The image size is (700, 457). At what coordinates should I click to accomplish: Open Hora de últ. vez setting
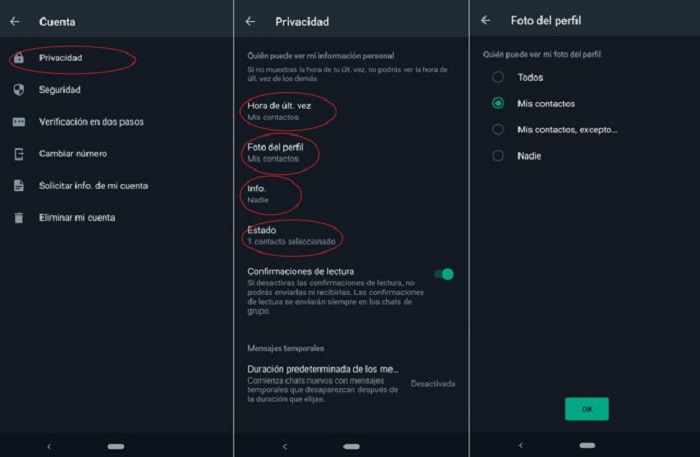[x=350, y=111]
